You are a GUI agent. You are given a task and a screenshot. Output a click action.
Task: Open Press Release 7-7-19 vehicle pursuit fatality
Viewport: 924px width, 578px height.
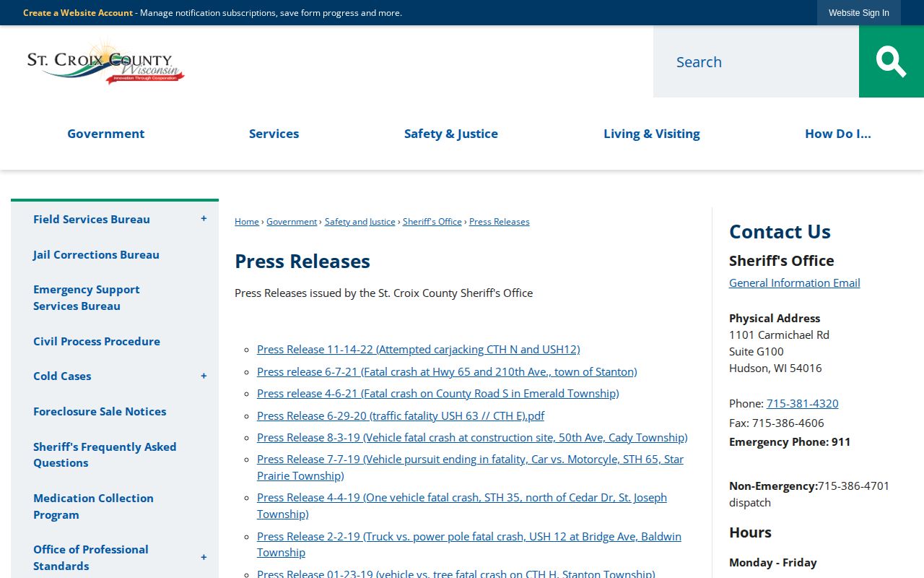(470, 467)
